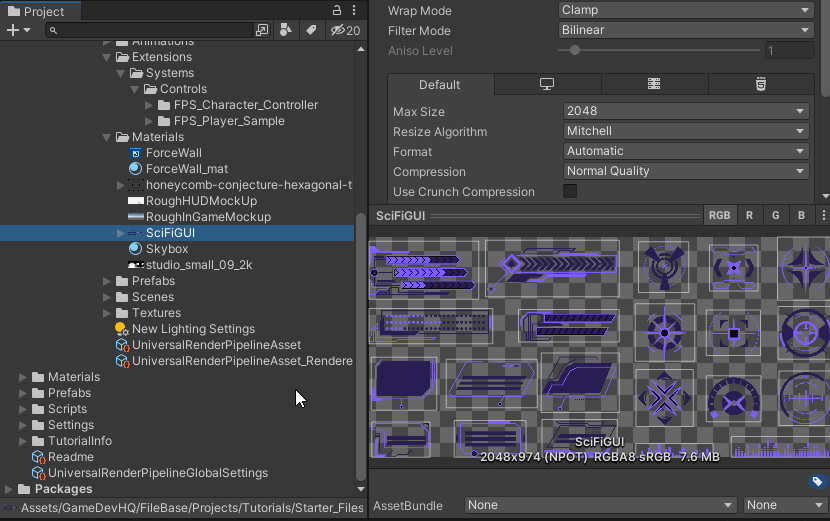Click the open search window icon
830x521 pixels.
(261, 30)
